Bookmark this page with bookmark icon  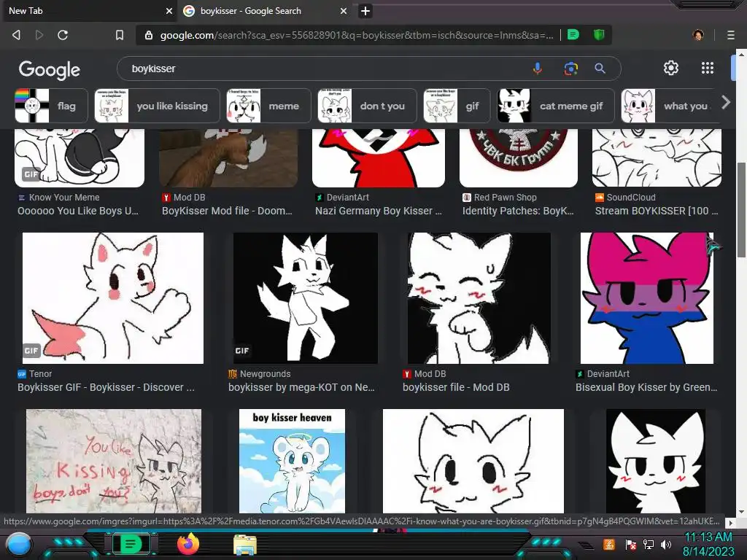(x=120, y=35)
